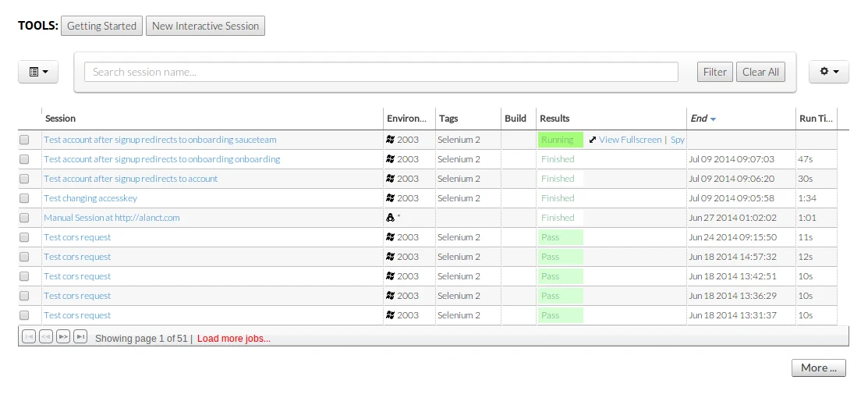Select checkbox for Manual Session row

(x=24, y=218)
